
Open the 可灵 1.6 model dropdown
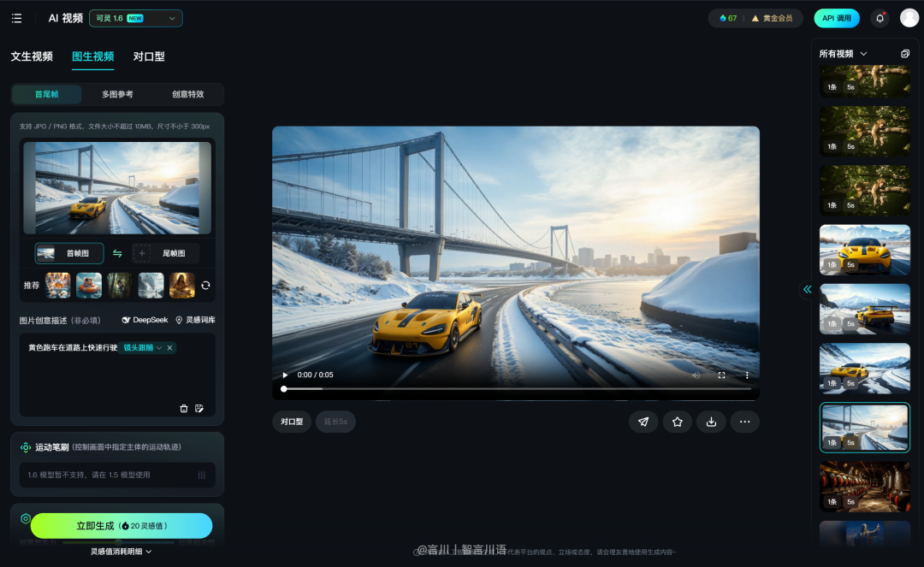tap(135, 17)
